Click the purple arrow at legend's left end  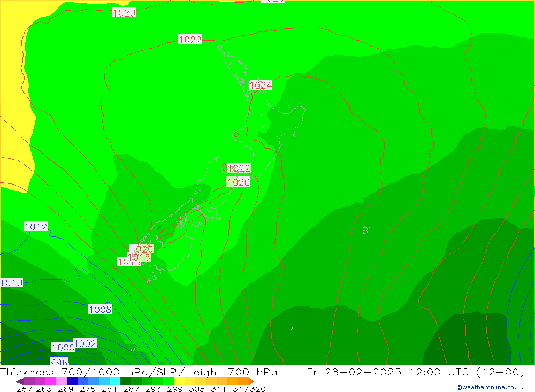[19, 381]
